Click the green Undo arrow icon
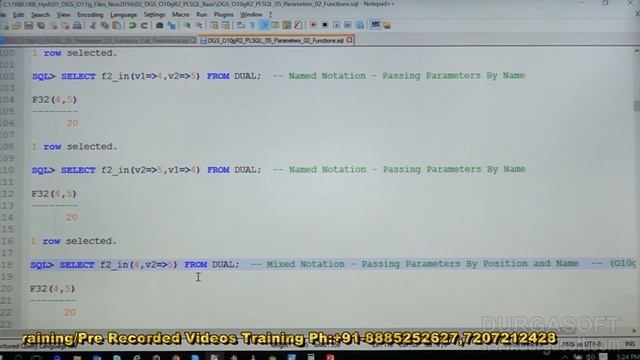Screen dimensions: 640x360 pos(132,26)
